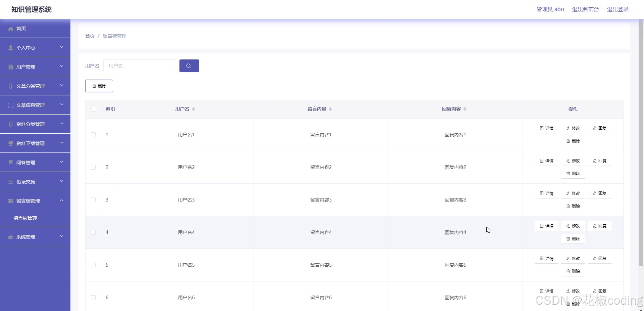Click the vertical page scrollbar
The height and width of the screenshot is (311, 644).
641,143
